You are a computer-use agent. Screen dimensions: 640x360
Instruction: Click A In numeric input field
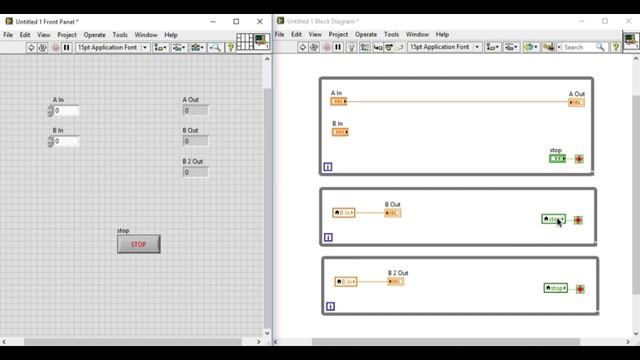(x=67, y=111)
